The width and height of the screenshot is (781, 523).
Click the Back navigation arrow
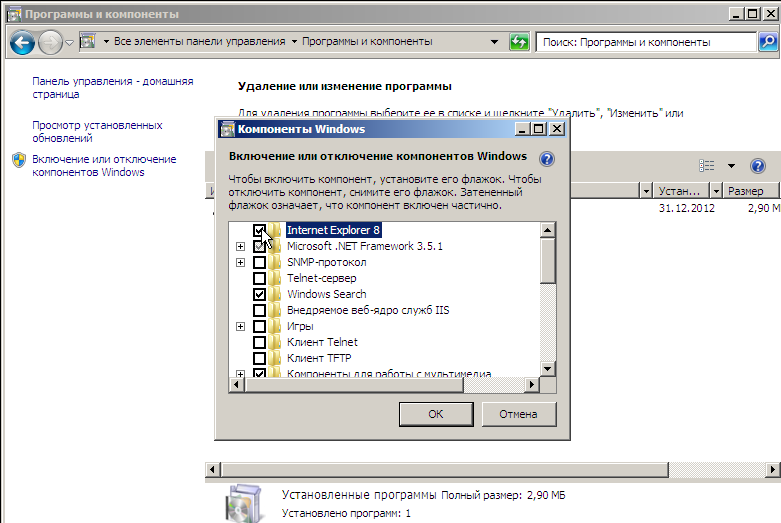click(x=22, y=43)
